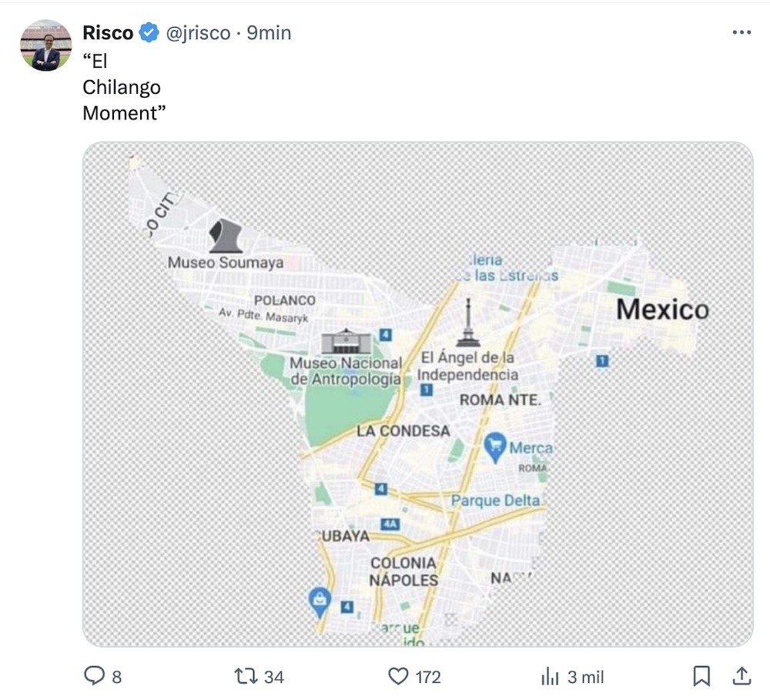This screenshot has height=700, width=770.
Task: Click the reply comment icon
Action: (94, 676)
